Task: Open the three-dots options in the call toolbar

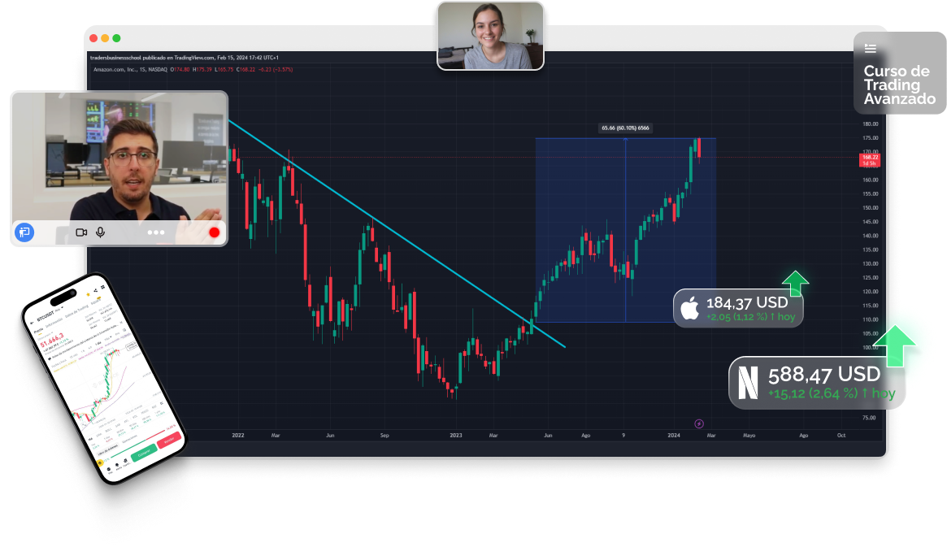Action: tap(156, 232)
